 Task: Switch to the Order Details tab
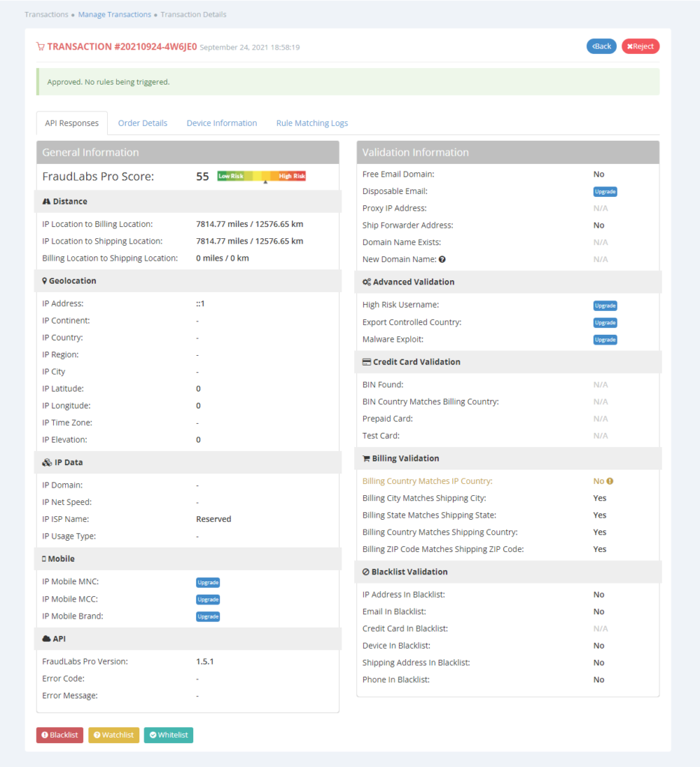[143, 124]
